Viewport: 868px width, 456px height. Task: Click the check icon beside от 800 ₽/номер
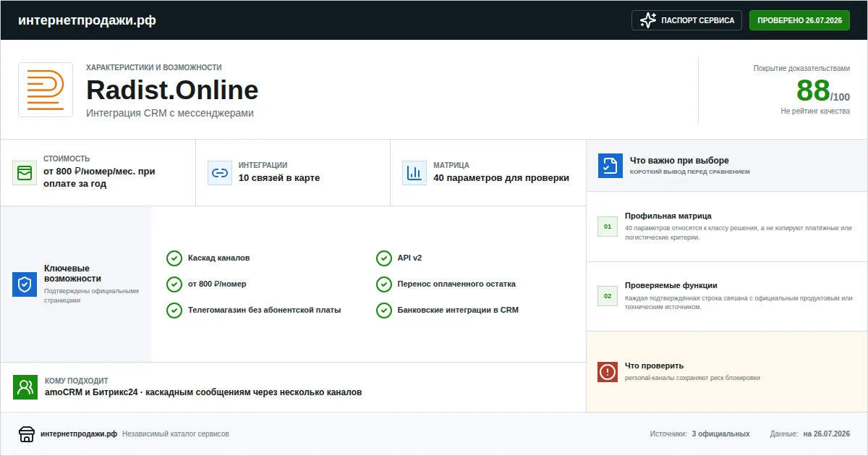174,284
